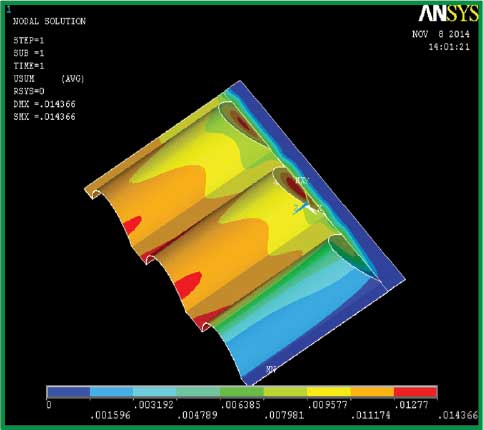The height and width of the screenshot is (430, 483).
Task: Select the orange legend band near .011174
Action: tap(372, 392)
